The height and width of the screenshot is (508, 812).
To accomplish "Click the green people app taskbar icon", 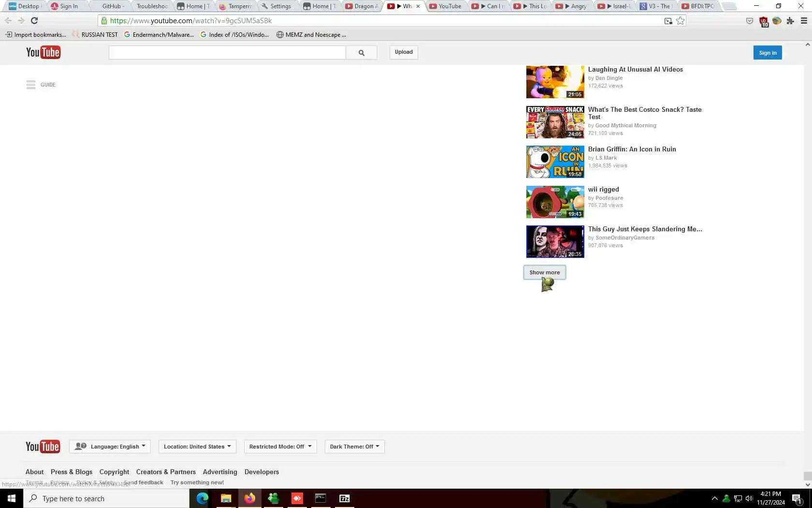I will click(273, 498).
